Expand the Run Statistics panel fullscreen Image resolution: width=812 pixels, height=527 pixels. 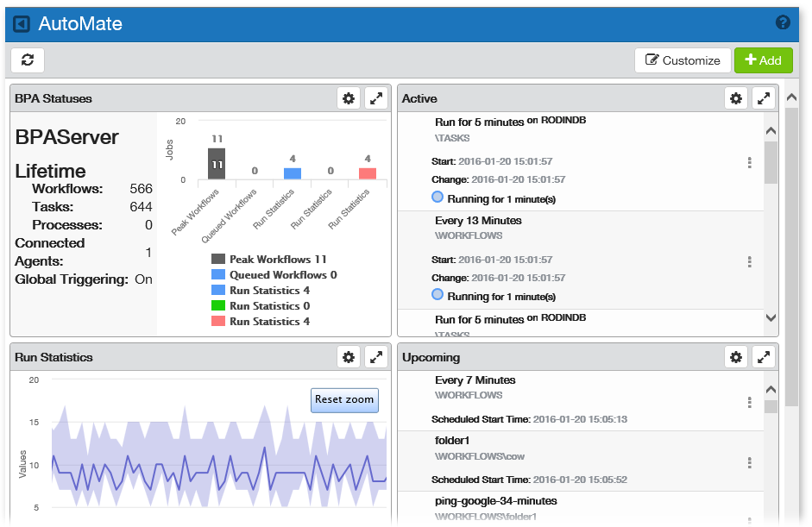[376, 356]
